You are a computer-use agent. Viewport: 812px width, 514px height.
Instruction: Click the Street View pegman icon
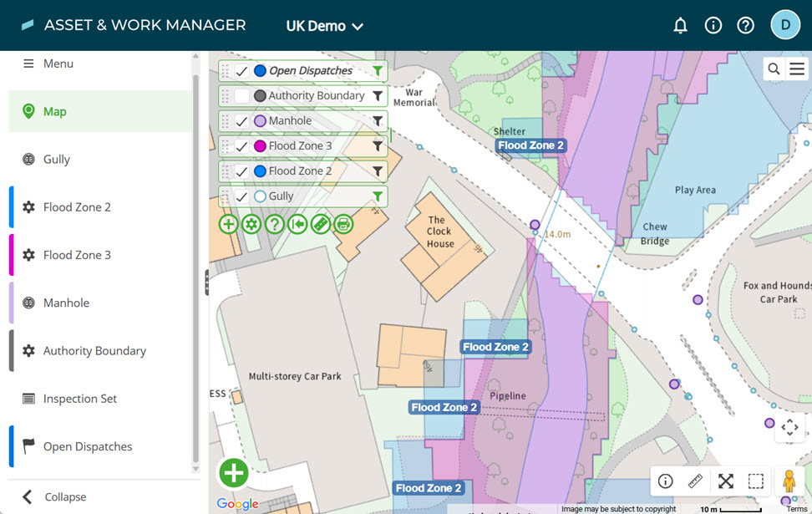[789, 481]
